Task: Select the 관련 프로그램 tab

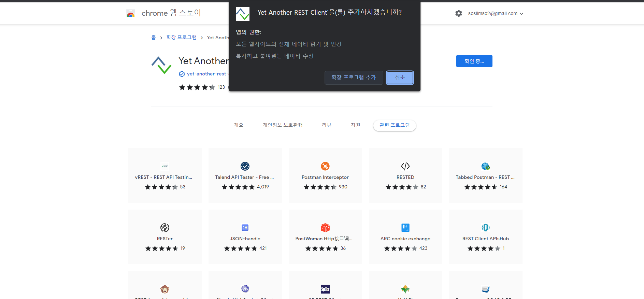Action: tap(395, 125)
